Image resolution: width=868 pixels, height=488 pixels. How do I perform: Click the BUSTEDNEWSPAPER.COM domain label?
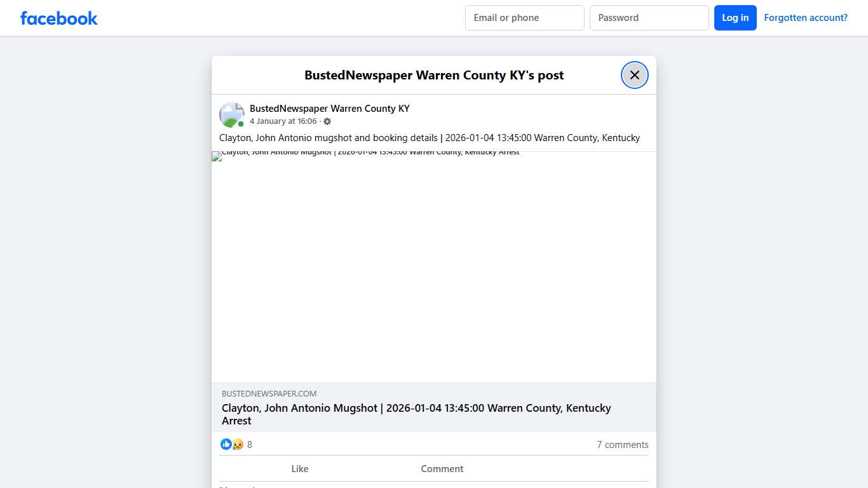pos(269,394)
